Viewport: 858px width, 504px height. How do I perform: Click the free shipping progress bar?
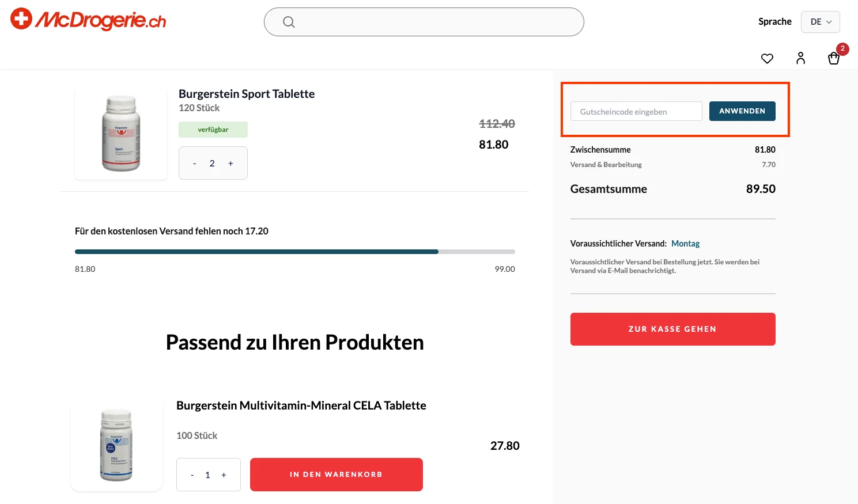(294, 251)
